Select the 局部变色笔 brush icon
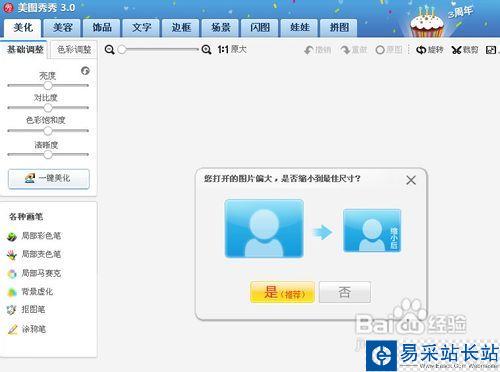Viewport: 500px width, 372px height. coord(12,255)
